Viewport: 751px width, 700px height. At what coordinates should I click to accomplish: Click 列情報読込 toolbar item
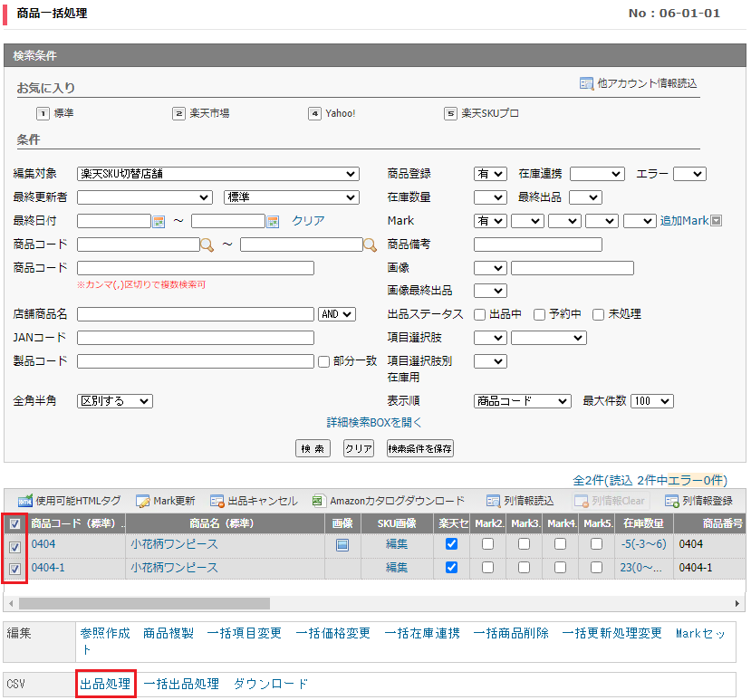(520, 501)
